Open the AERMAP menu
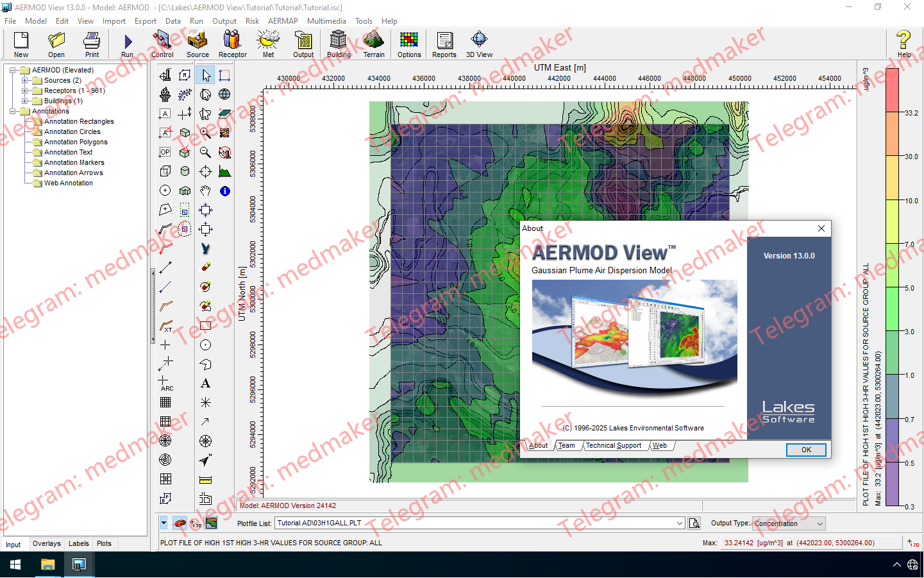The width and height of the screenshot is (924, 578). [x=283, y=21]
